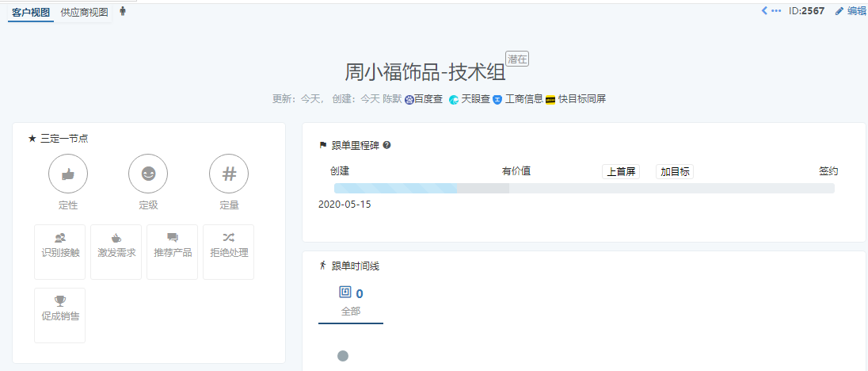Image resolution: width=868 pixels, height=371 pixels.
Task: Click the 上首屏 milestone button
Action: click(621, 172)
